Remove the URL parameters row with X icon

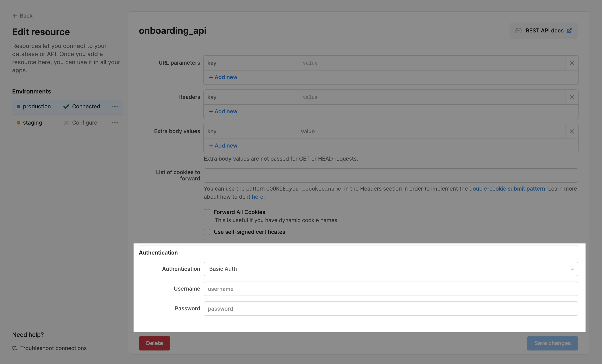coord(572,63)
